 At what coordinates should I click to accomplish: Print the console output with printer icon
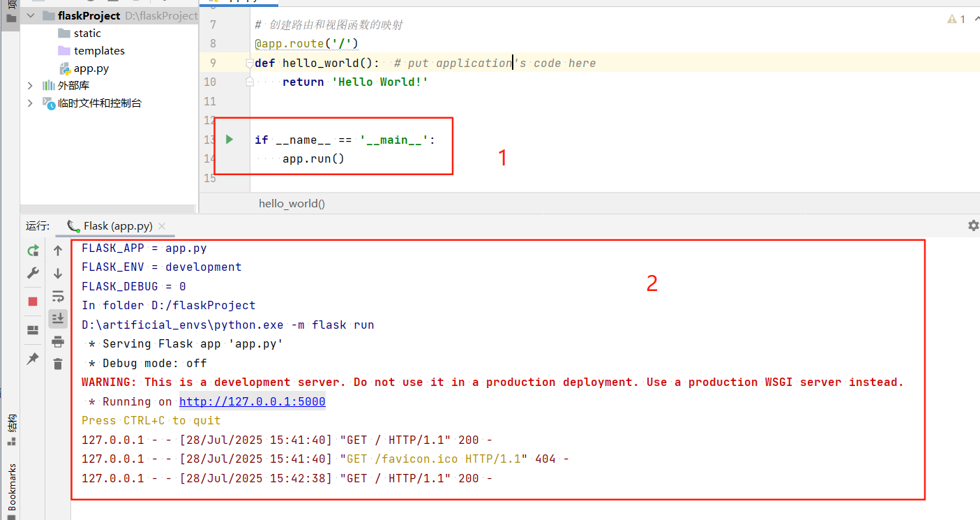[58, 341]
